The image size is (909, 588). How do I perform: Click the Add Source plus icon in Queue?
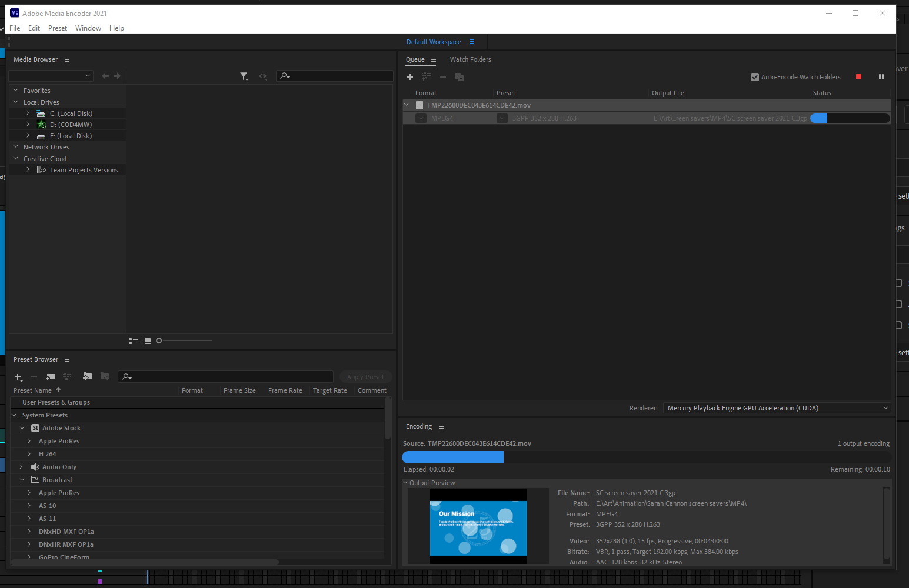pyautogui.click(x=410, y=76)
